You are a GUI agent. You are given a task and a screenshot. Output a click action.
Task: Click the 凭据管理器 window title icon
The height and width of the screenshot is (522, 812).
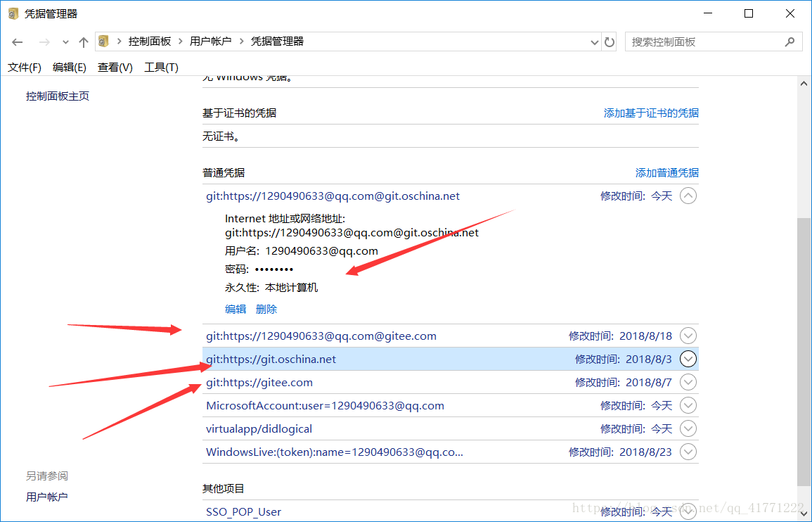coord(13,14)
